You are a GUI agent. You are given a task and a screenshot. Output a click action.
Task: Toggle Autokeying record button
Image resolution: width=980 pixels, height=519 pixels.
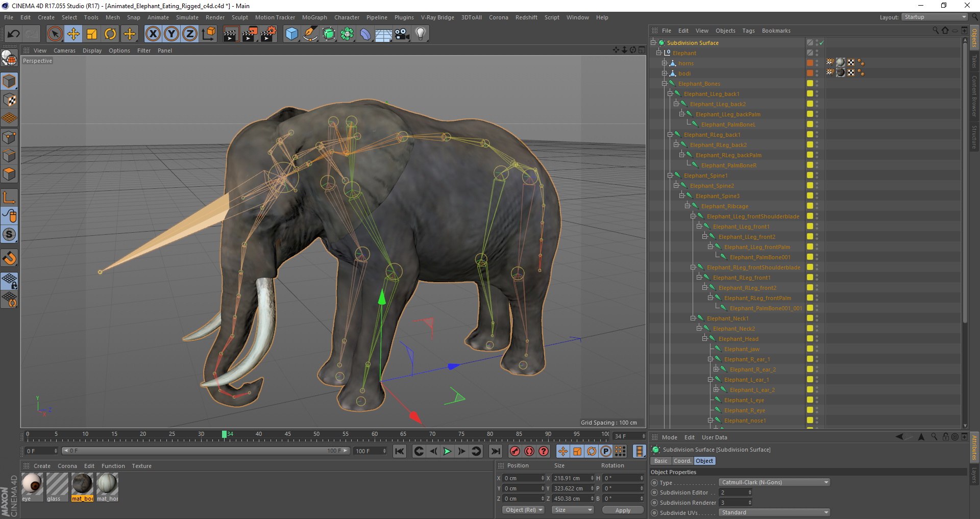(x=529, y=451)
